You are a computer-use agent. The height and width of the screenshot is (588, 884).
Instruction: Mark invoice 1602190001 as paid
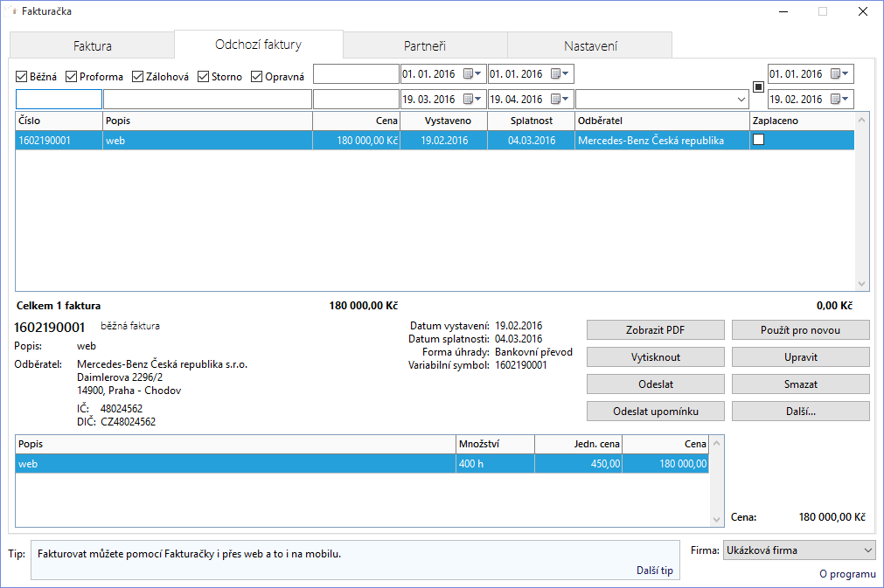point(759,139)
